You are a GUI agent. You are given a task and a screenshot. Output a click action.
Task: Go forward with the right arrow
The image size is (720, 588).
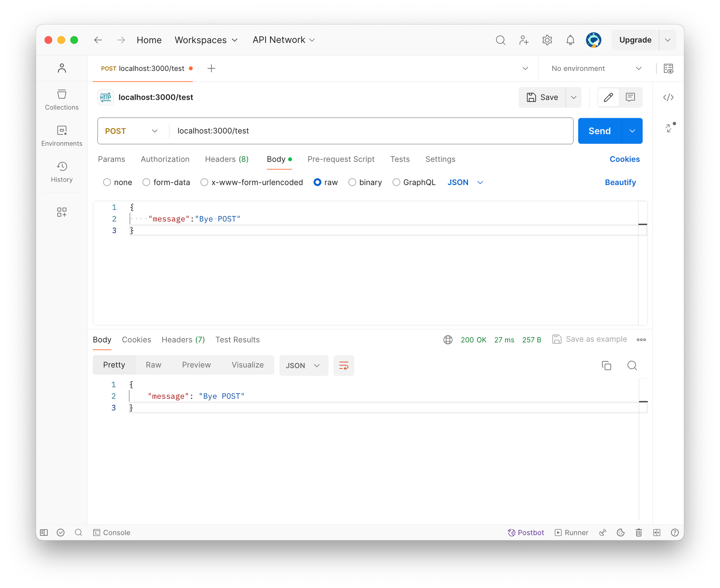tap(121, 40)
